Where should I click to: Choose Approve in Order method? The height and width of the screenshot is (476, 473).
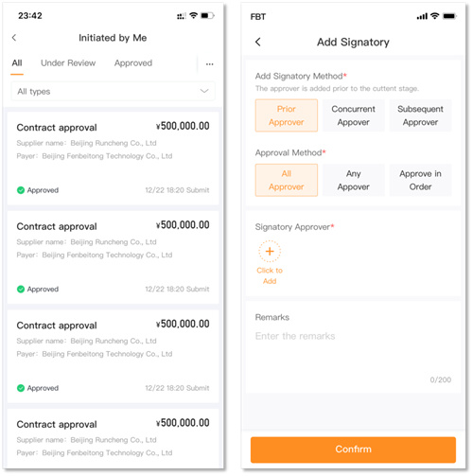(420, 180)
